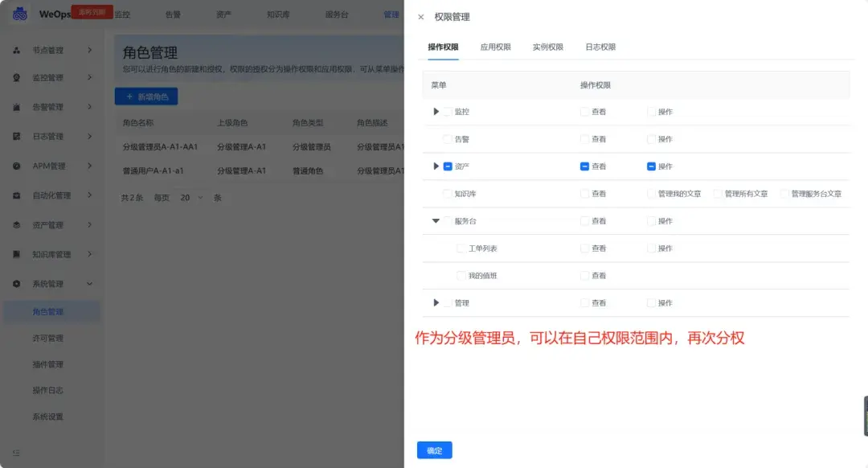Collapse the 服务台 row triangle
The width and height of the screenshot is (868, 468).
click(436, 221)
